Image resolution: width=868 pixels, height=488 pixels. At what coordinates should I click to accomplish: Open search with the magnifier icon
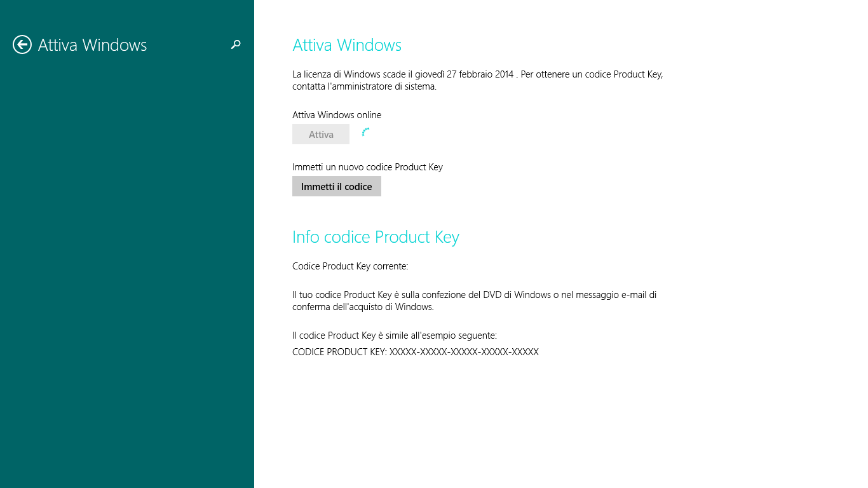(236, 44)
